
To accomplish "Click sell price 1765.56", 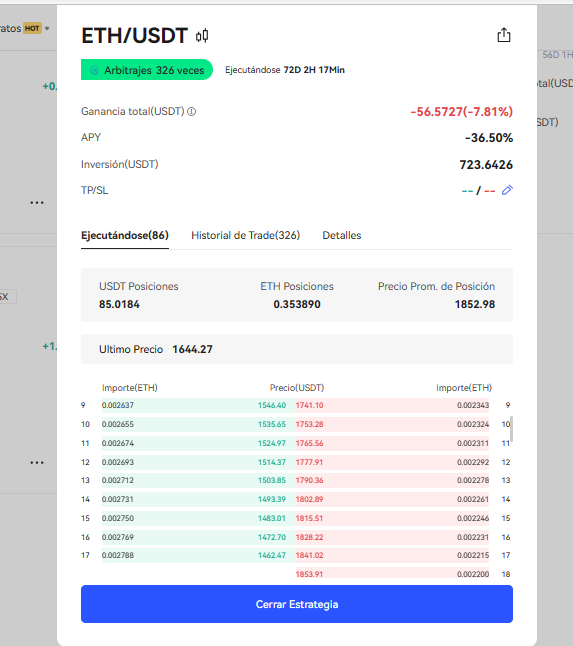I will pos(309,443).
